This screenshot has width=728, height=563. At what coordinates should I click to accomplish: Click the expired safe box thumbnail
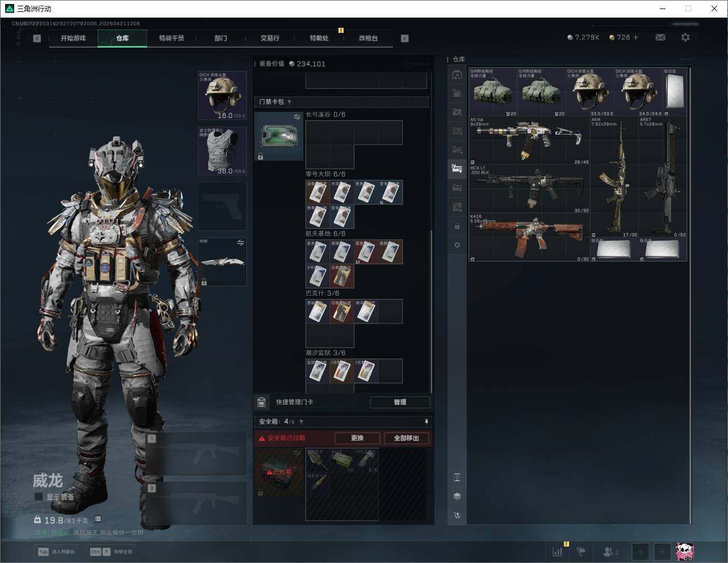(x=279, y=472)
